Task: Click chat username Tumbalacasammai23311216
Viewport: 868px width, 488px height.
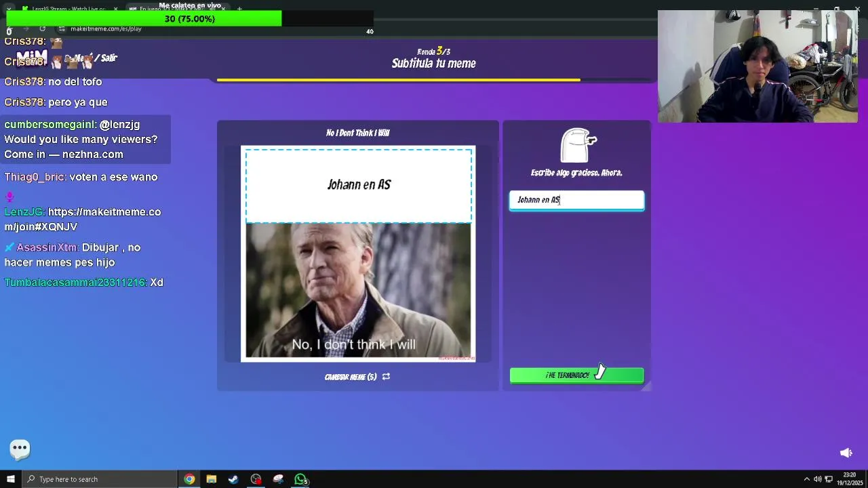Action: [x=75, y=282]
